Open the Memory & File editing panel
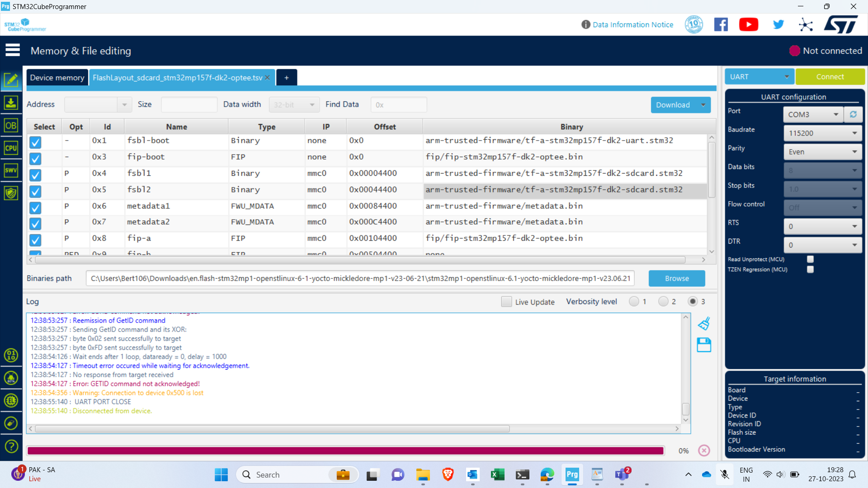The image size is (868, 488). 11,80
